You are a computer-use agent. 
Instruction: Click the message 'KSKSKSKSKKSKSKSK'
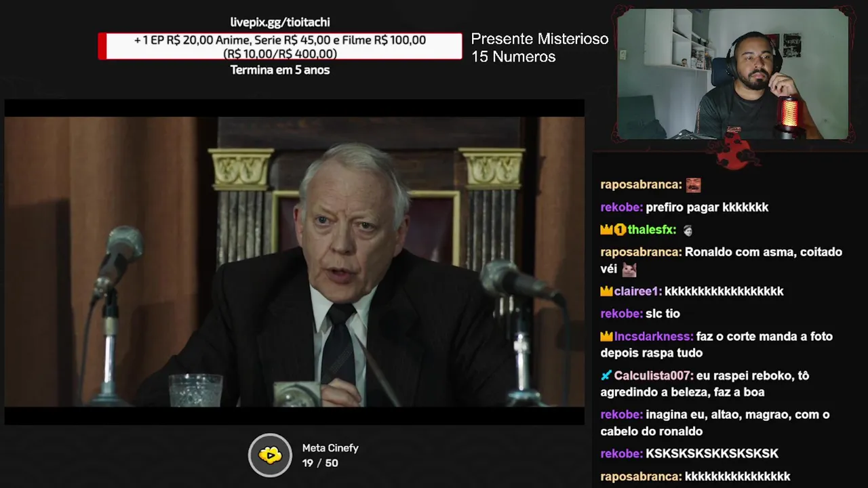tap(712, 453)
